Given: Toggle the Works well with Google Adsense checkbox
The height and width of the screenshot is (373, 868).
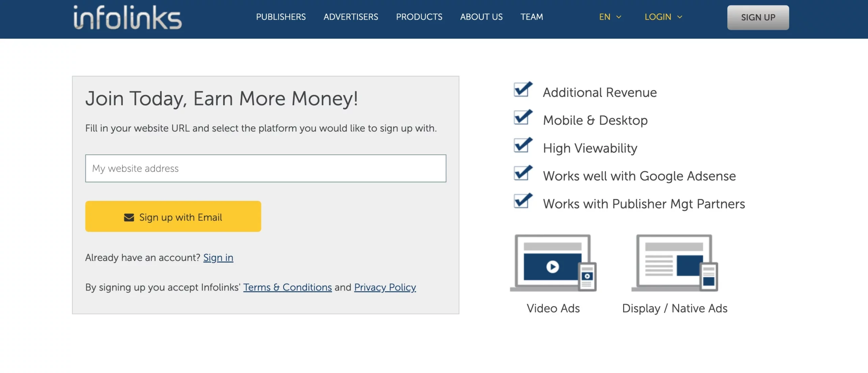Looking at the screenshot, I should tap(522, 175).
